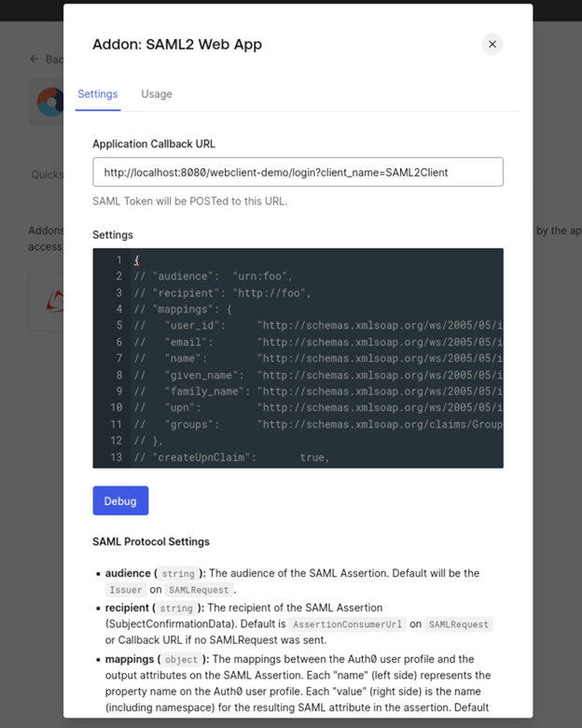The width and height of the screenshot is (582, 728).
Task: Click line number 12 in editor gutter
Action: click(116, 441)
